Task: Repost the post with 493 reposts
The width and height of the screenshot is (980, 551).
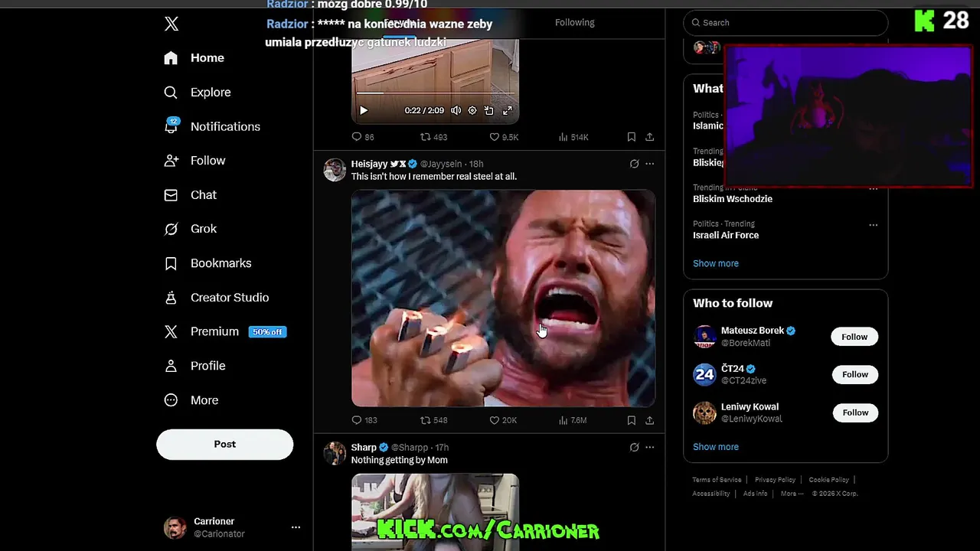Action: 433,137
